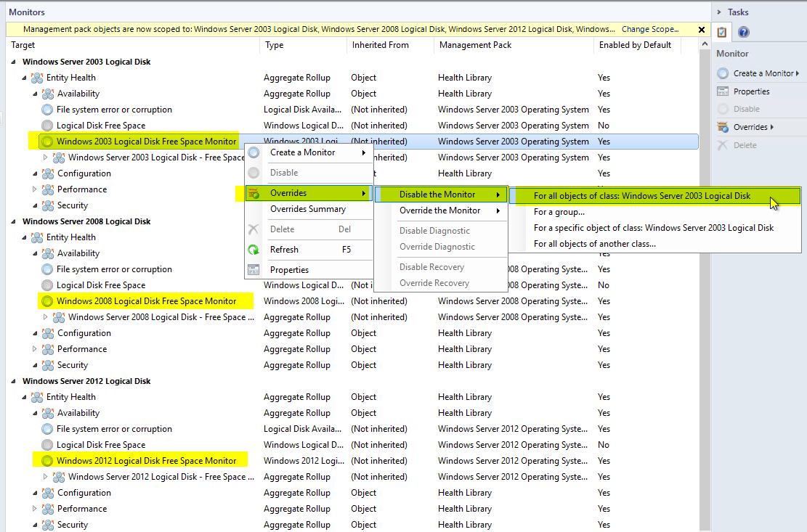Collapse the Tasks pane with its chevron
The image size is (807, 532).
tap(720, 12)
